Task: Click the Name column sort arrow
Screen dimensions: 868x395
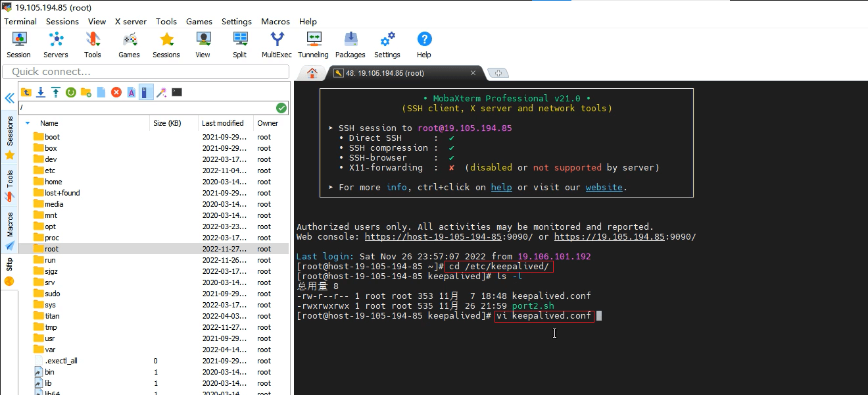Action: tap(28, 123)
